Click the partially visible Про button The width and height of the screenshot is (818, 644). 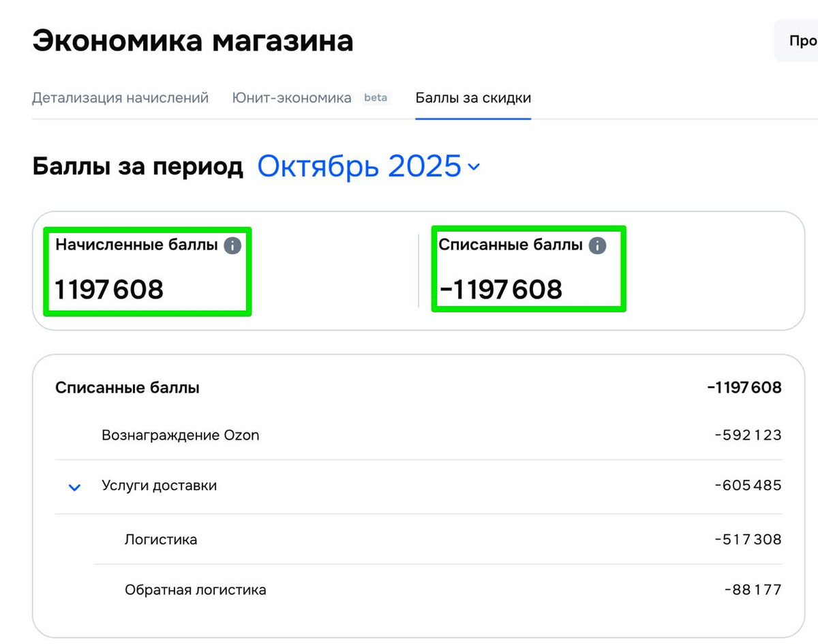click(796, 41)
